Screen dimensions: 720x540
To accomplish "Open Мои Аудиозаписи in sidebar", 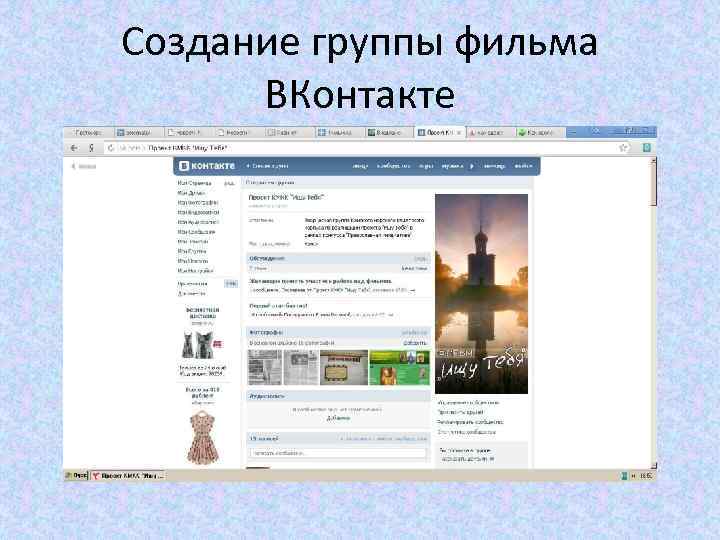I will point(198,222).
